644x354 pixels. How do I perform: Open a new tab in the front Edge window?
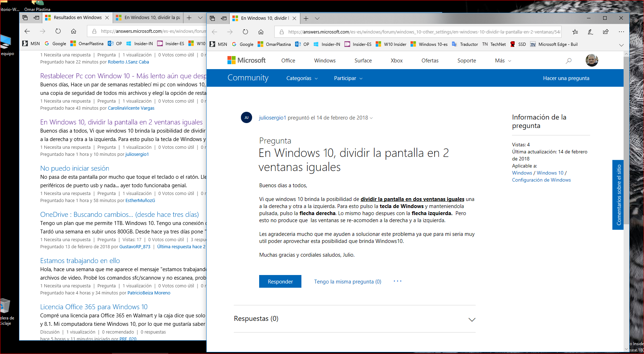tap(306, 18)
